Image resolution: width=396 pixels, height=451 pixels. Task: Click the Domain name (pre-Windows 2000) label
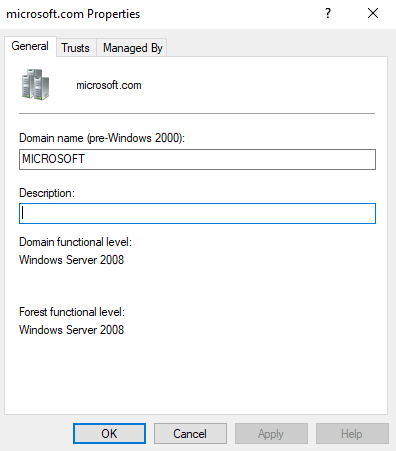[102, 138]
